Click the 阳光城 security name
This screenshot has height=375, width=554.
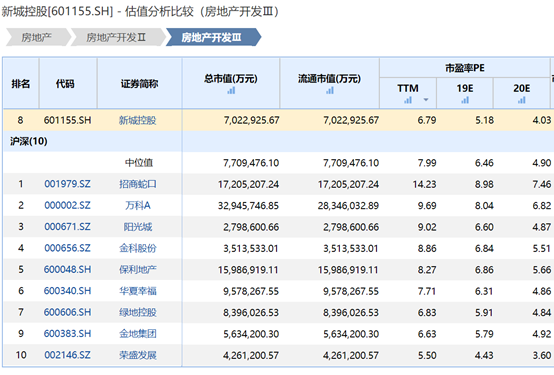[x=138, y=227]
